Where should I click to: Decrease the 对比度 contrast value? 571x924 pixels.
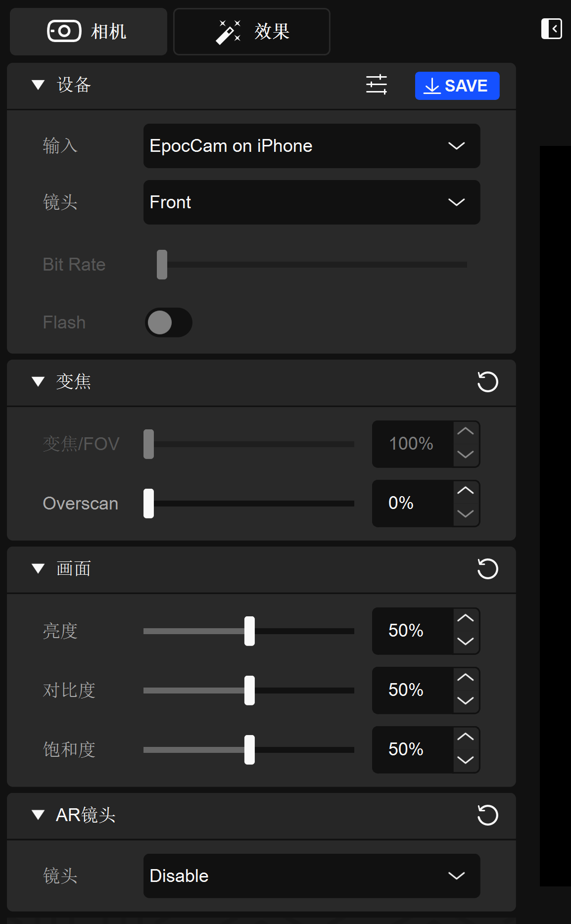[x=466, y=701]
